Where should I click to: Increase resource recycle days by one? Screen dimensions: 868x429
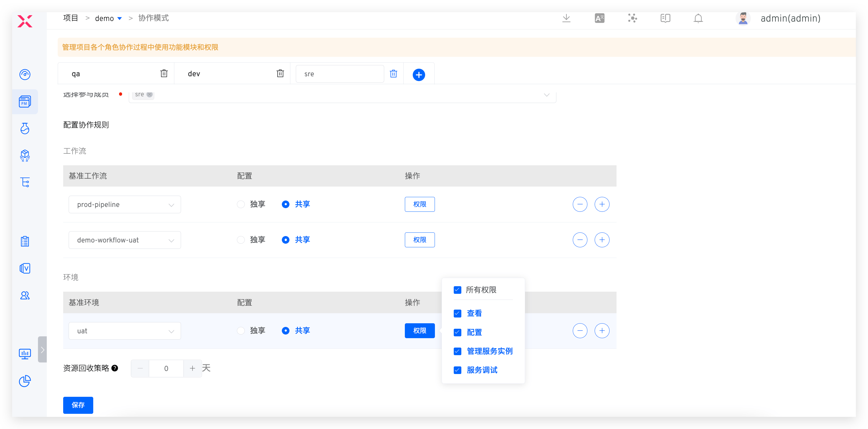(x=192, y=368)
